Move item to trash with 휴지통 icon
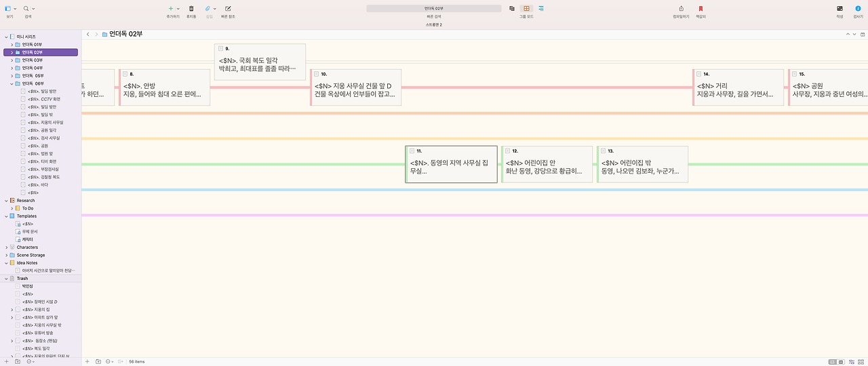Viewport: 868px width, 366px height. [191, 8]
